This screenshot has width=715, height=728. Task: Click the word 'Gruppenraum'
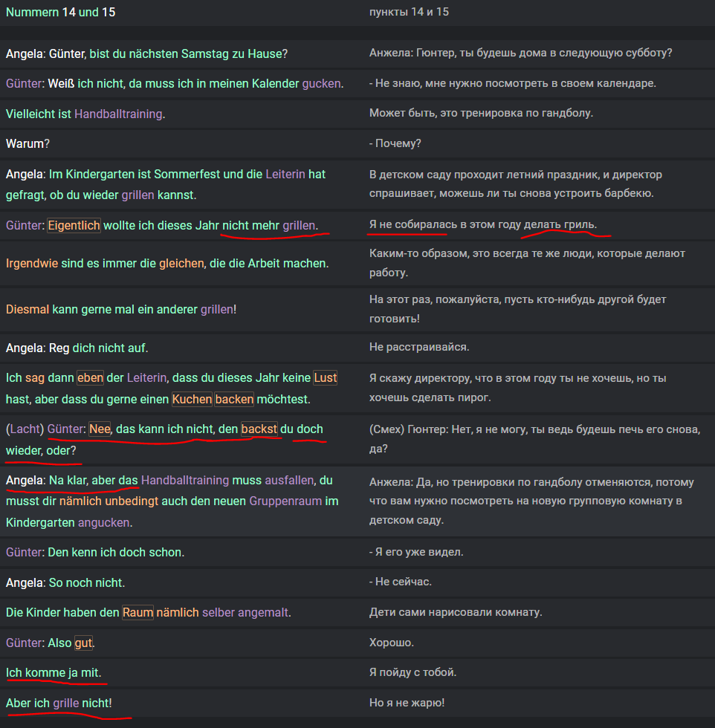[285, 501]
